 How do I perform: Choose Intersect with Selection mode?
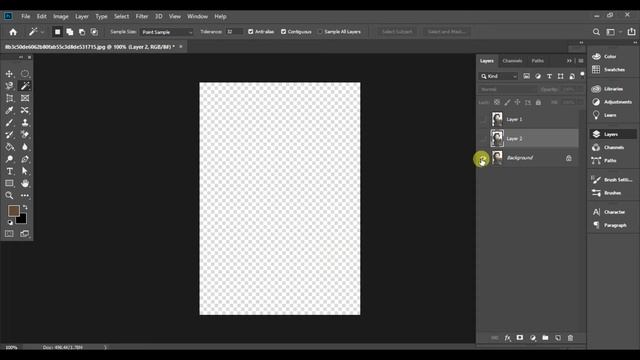pyautogui.click(x=94, y=32)
